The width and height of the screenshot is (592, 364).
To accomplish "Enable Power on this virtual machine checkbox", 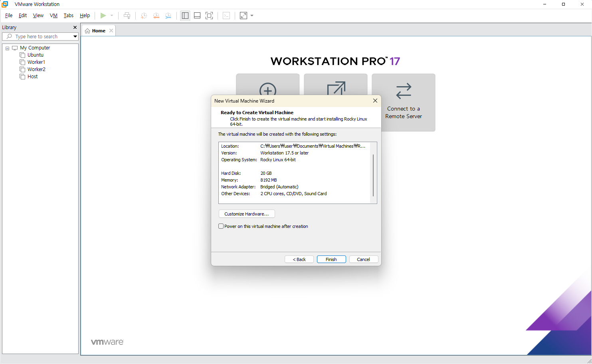I will click(221, 226).
